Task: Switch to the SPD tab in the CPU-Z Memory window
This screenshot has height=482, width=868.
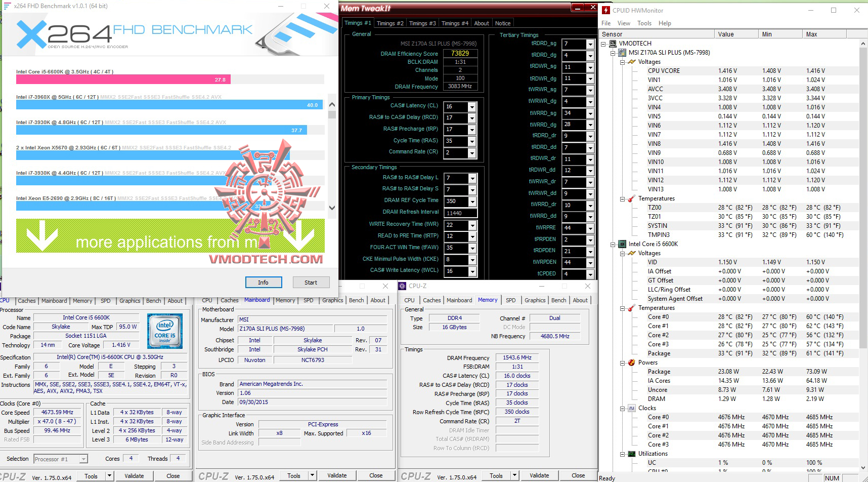Action: click(511, 300)
